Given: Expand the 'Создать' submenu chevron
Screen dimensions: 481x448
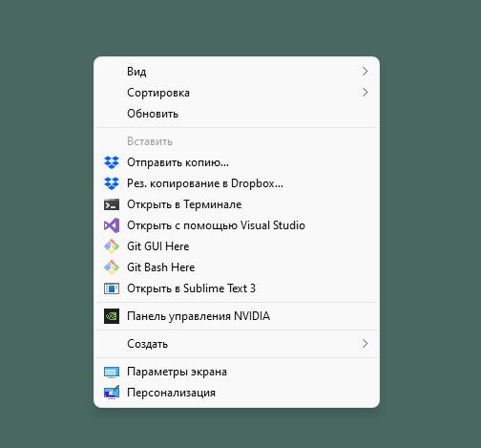Looking at the screenshot, I should 365,344.
